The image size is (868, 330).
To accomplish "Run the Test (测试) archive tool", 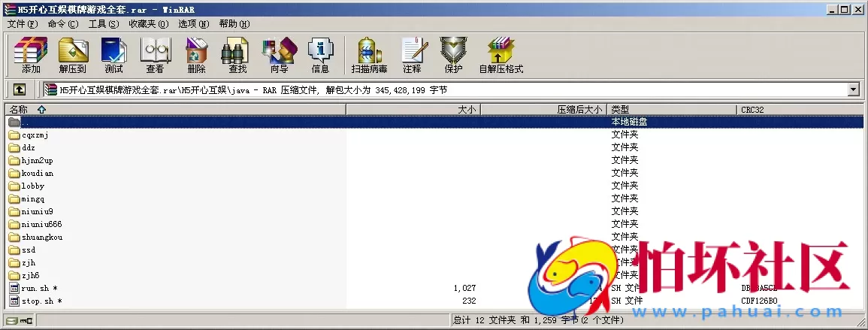I will click(113, 56).
